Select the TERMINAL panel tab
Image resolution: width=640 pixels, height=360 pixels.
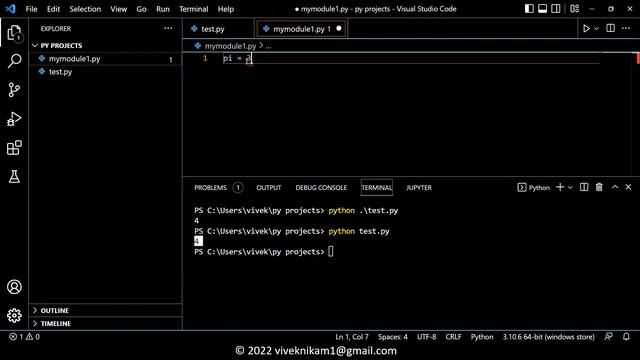coord(376,187)
